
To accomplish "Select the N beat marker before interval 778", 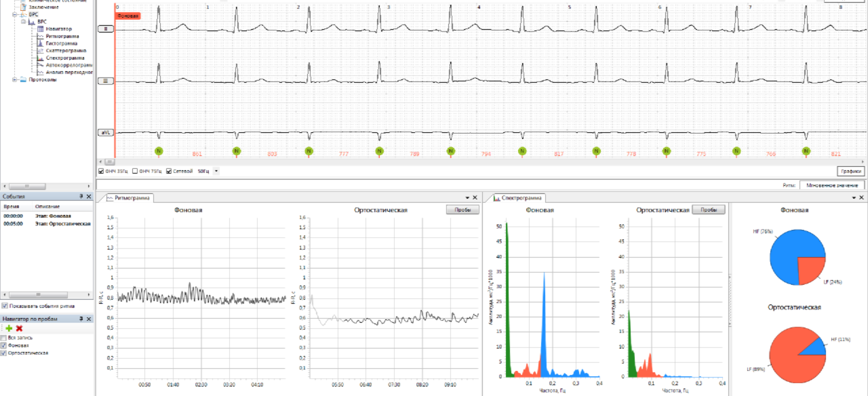I will click(596, 151).
